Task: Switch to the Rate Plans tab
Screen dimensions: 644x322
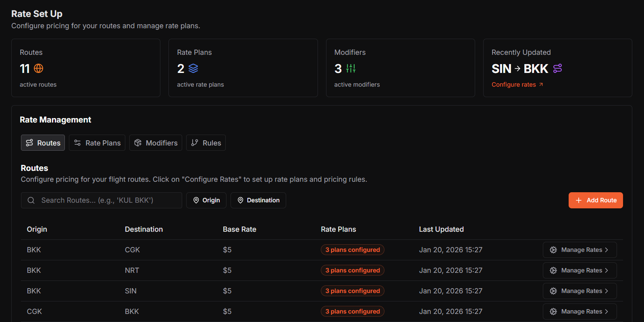Action: [97, 143]
